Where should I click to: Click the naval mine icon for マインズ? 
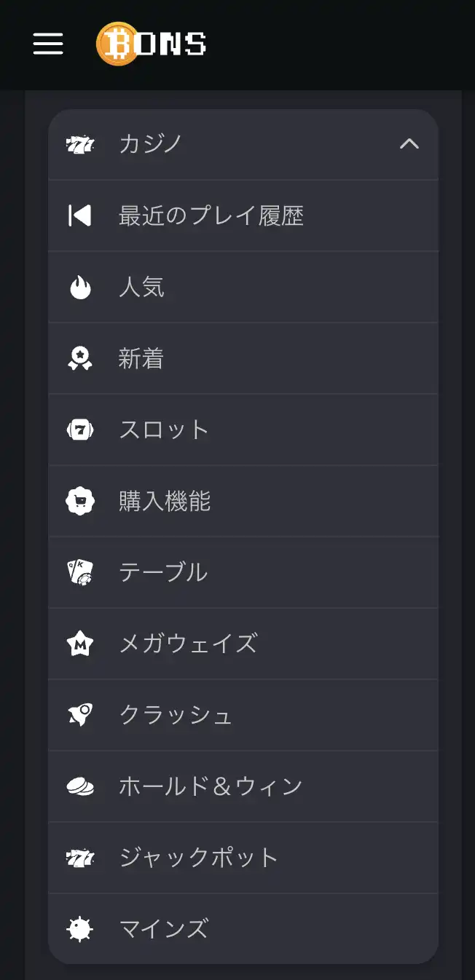point(80,929)
